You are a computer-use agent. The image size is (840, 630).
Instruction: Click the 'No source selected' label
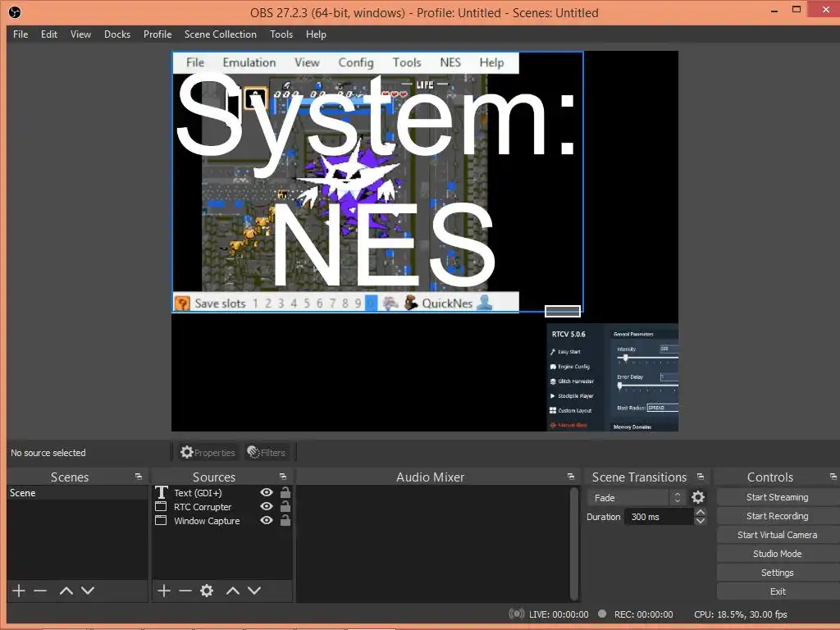point(48,453)
